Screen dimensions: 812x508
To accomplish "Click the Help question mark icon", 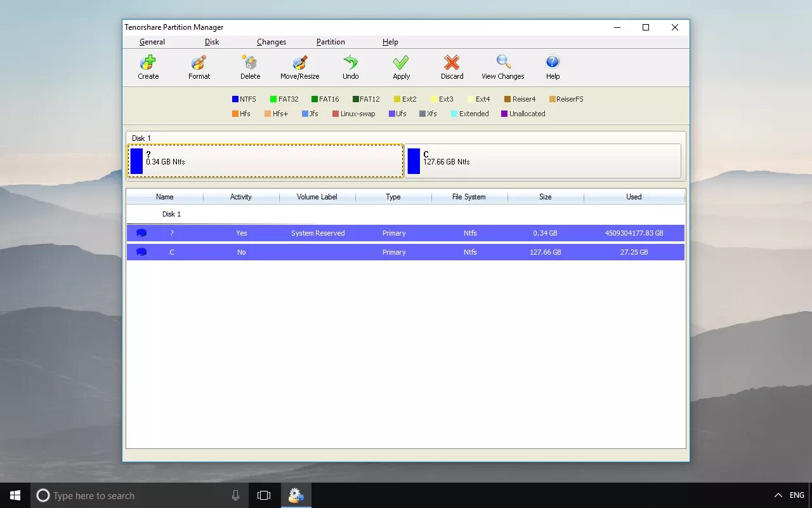I will pos(553,62).
